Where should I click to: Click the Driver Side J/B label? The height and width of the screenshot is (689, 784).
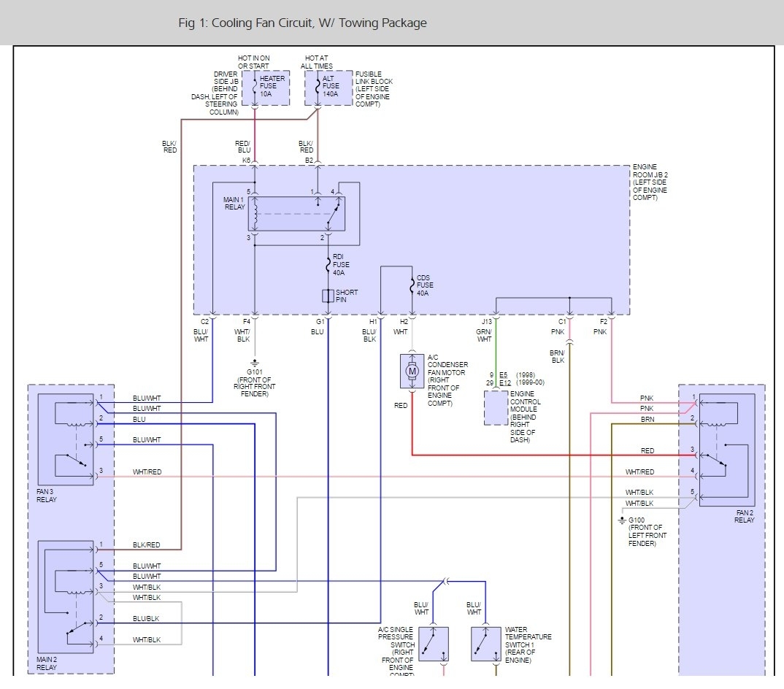[x=226, y=93]
